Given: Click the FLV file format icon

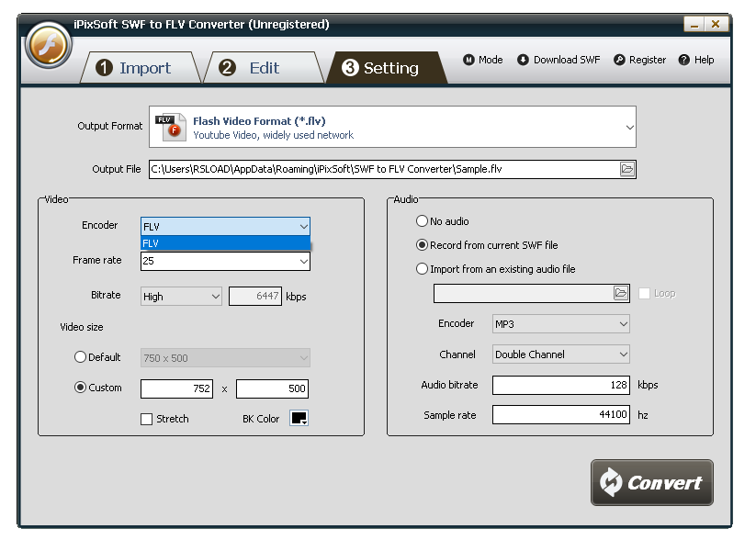Looking at the screenshot, I should [171, 127].
